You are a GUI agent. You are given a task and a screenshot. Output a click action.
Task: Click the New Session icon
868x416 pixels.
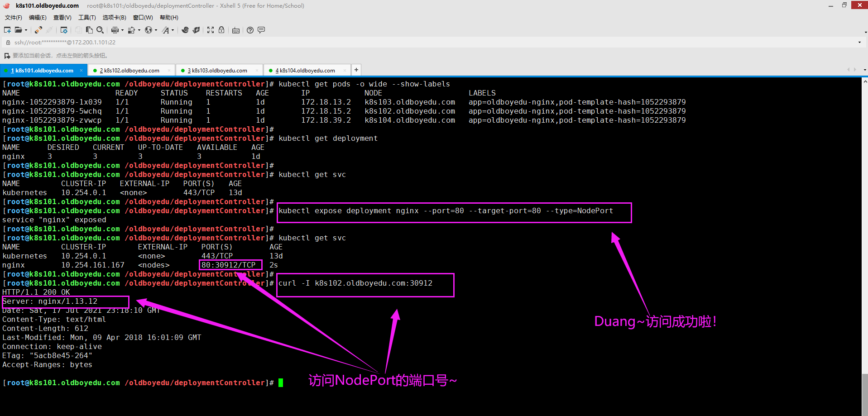click(x=7, y=30)
